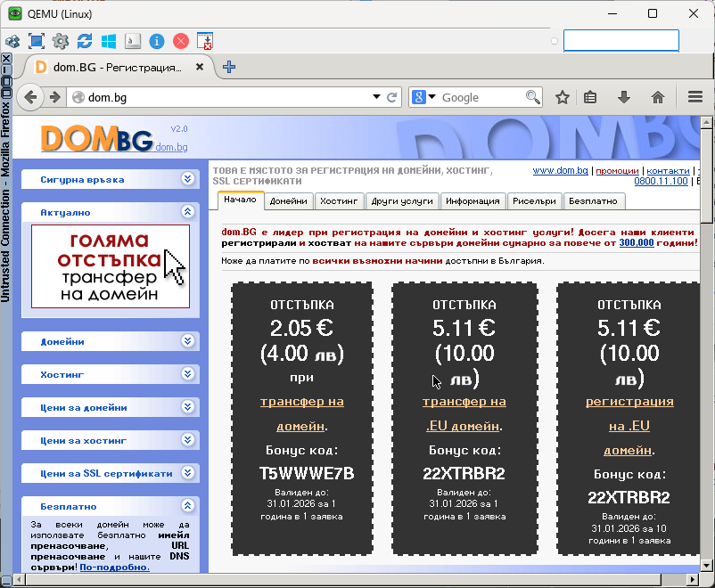Select the Начало tab
The image size is (715, 588).
click(x=241, y=200)
